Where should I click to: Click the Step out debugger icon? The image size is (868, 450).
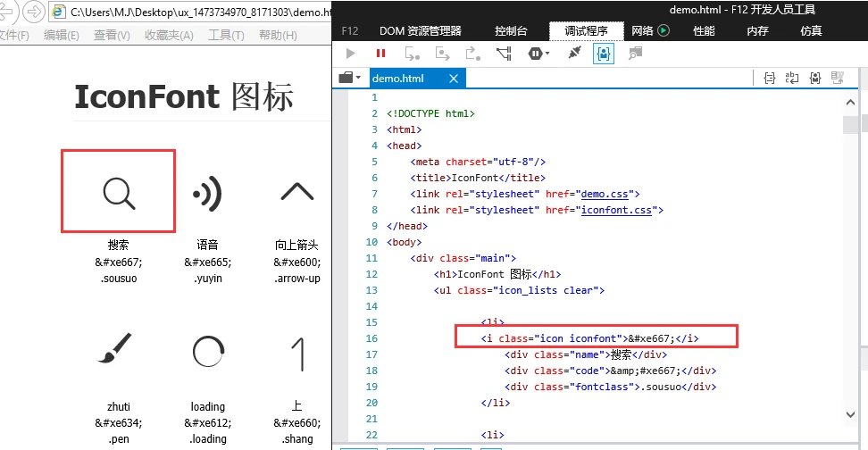click(x=472, y=54)
